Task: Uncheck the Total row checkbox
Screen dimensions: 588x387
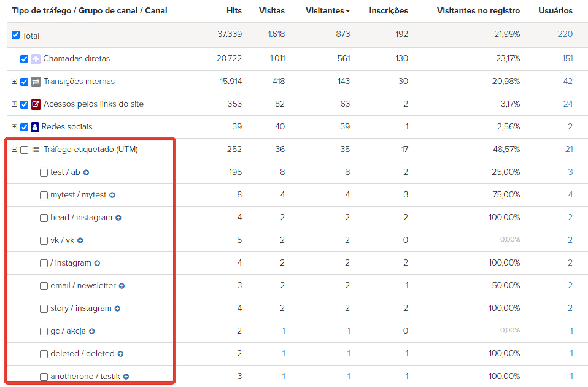Action: [x=16, y=35]
